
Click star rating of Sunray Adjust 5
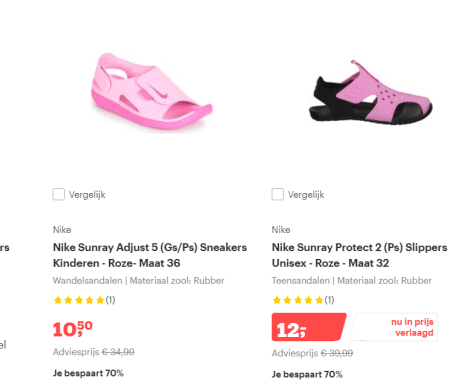79,300
